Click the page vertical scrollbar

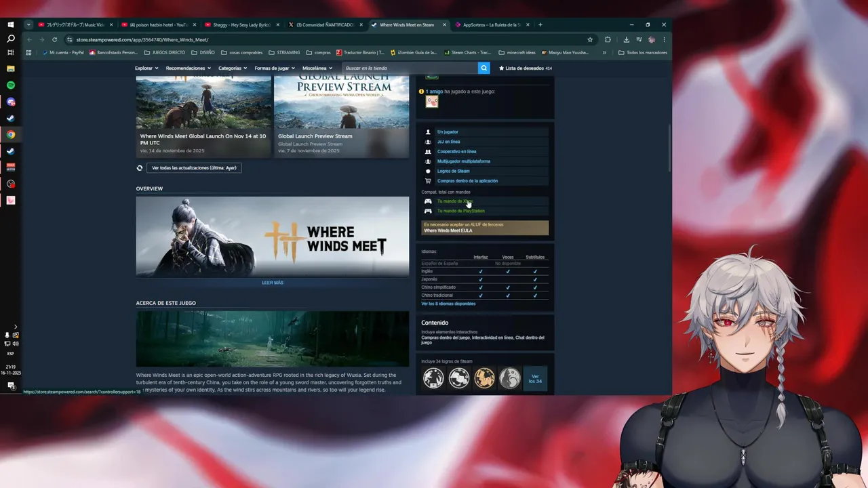point(669,148)
